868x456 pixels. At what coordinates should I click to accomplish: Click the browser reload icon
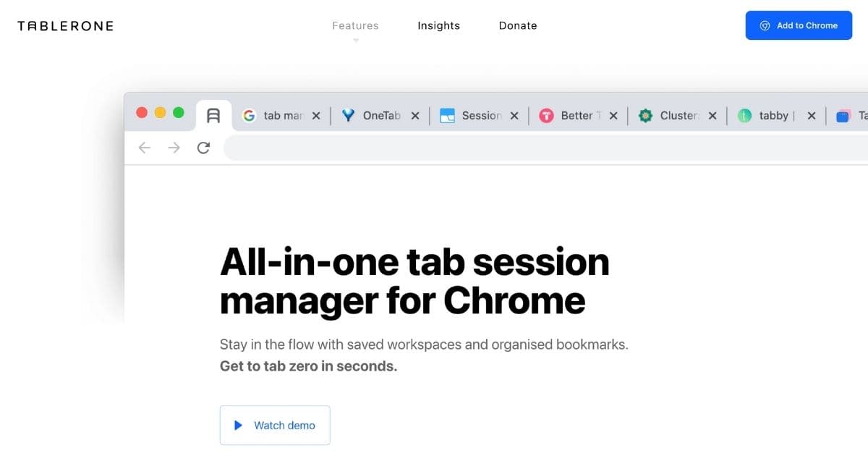(x=204, y=148)
